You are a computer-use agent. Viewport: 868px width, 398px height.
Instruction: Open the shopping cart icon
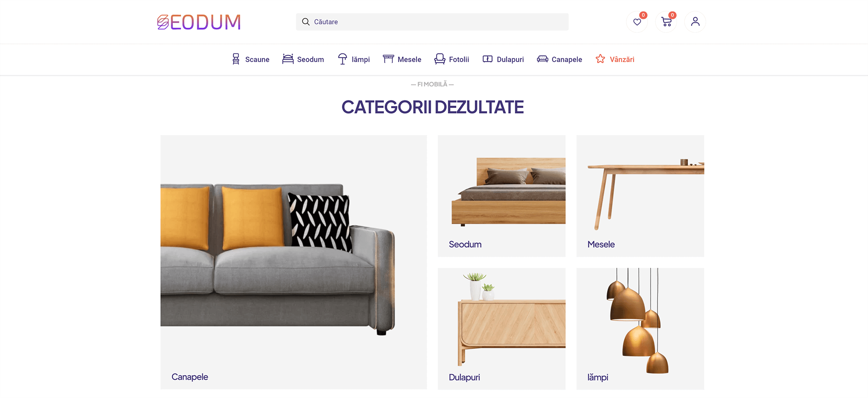(666, 22)
